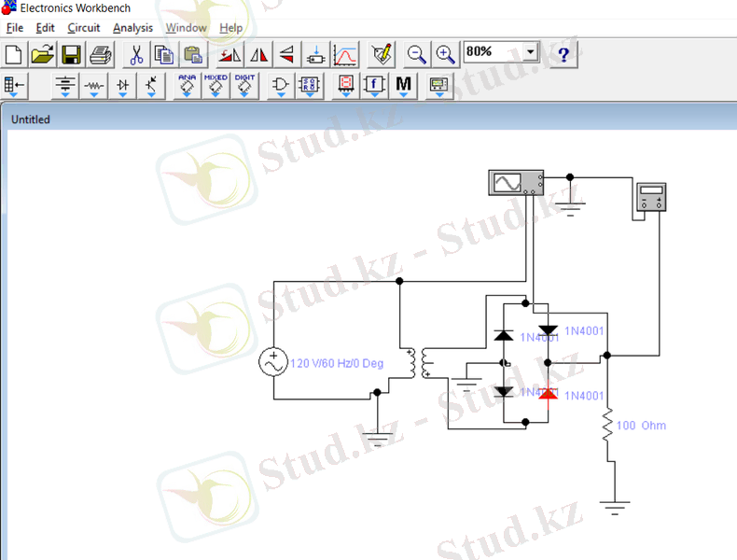This screenshot has width=737, height=560.
Task: Open the Circuit menu
Action: point(84,28)
